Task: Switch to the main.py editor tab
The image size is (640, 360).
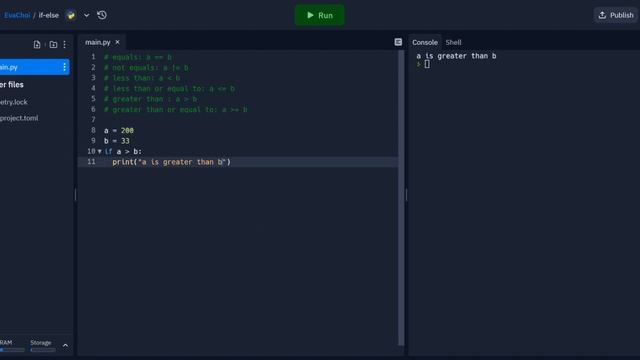Action: point(98,42)
